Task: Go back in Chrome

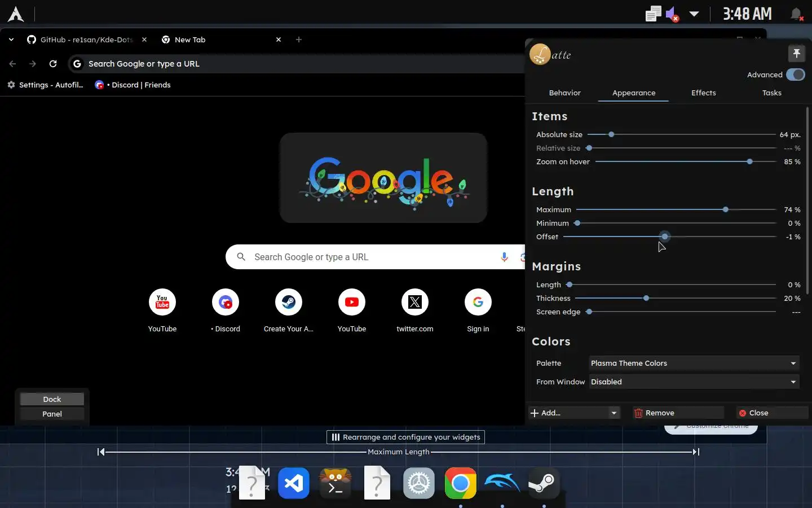Action: click(x=12, y=64)
